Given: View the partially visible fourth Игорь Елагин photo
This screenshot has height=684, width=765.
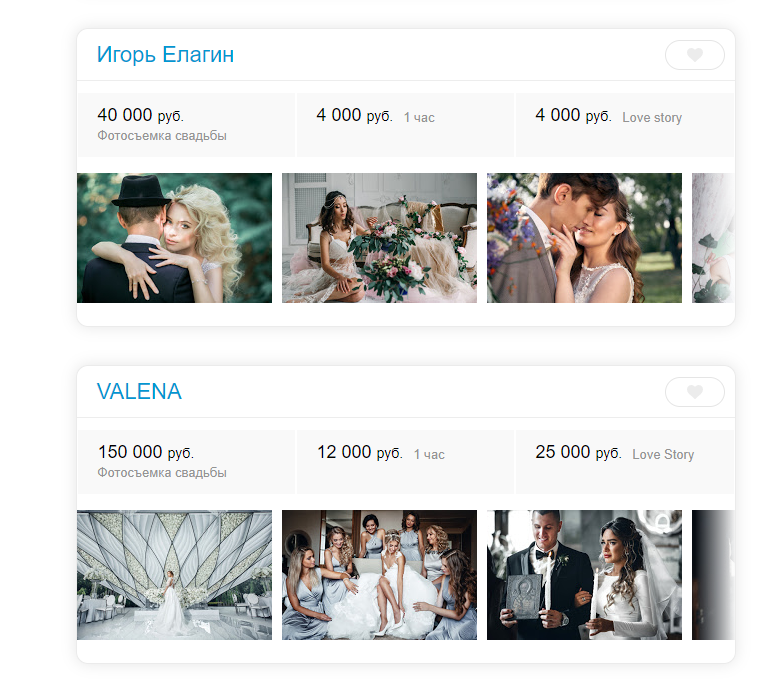Looking at the screenshot, I should (713, 238).
